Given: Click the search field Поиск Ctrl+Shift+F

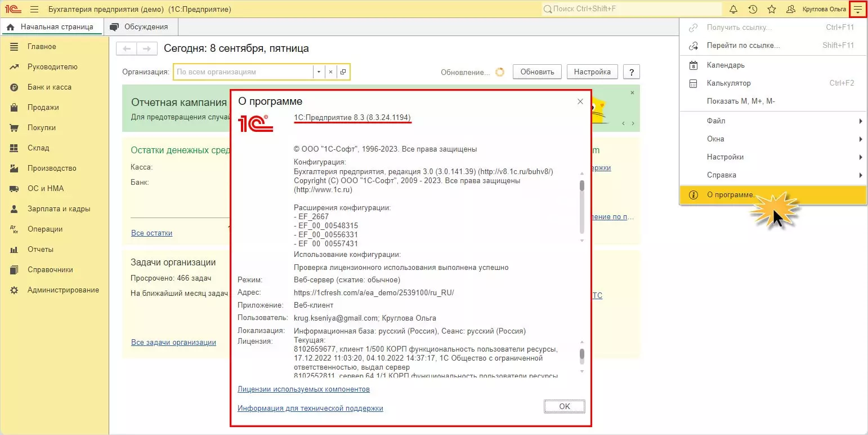Looking at the screenshot, I should click(632, 10).
